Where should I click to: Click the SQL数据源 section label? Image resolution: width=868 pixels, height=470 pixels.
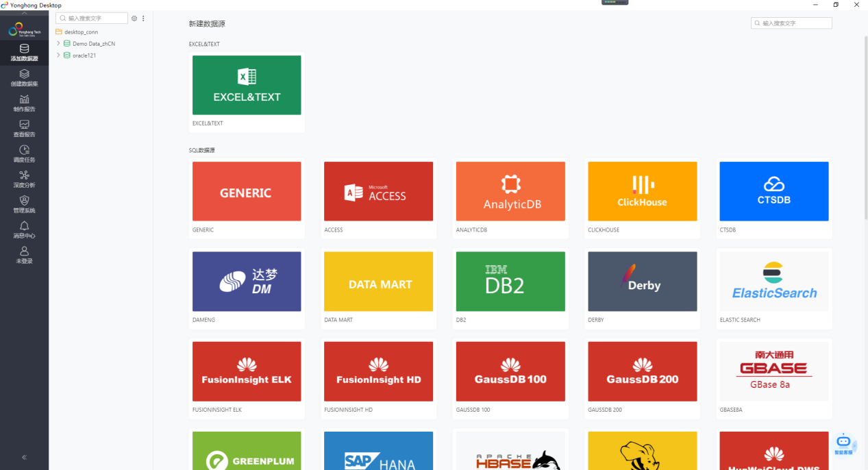click(202, 150)
